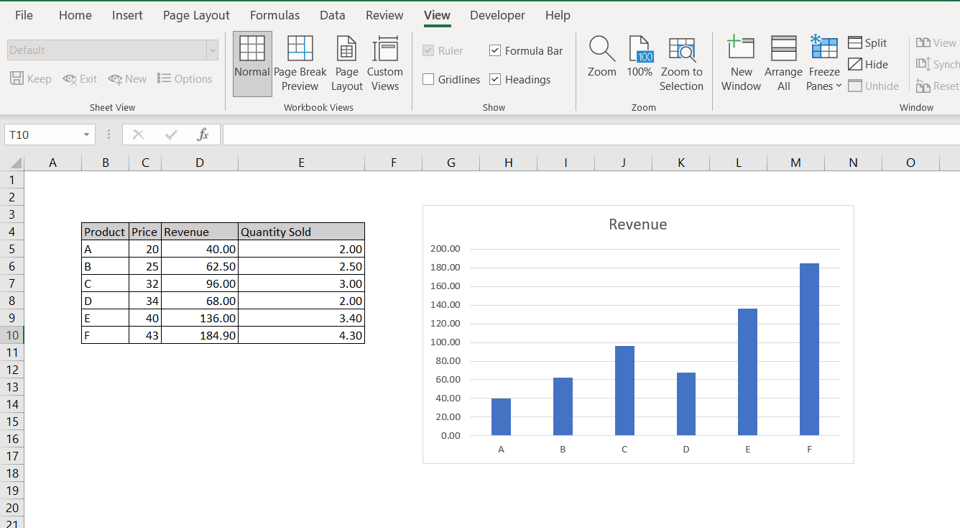Click Arrange All windows
960x528 pixels.
(x=784, y=64)
